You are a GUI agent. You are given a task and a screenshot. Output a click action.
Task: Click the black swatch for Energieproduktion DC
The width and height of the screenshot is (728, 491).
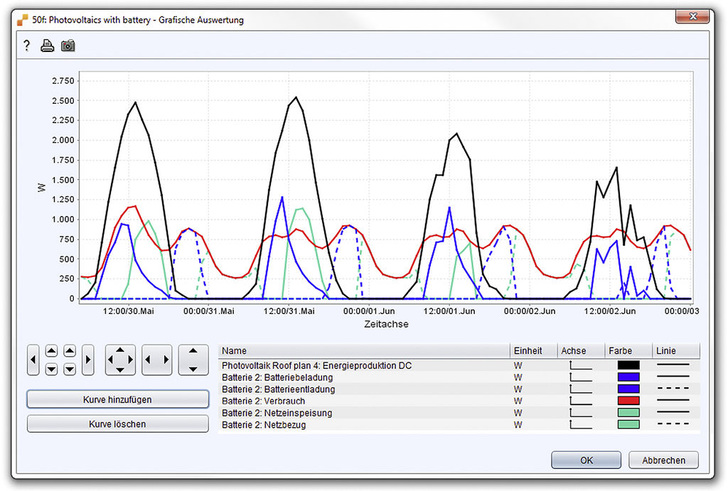(x=628, y=366)
